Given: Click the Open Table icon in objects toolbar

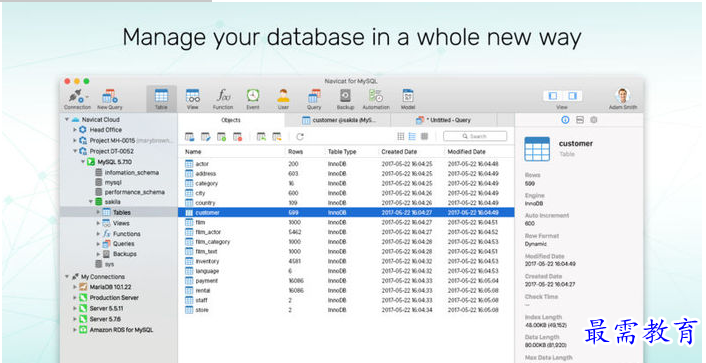Looking at the screenshot, I should (x=189, y=136).
